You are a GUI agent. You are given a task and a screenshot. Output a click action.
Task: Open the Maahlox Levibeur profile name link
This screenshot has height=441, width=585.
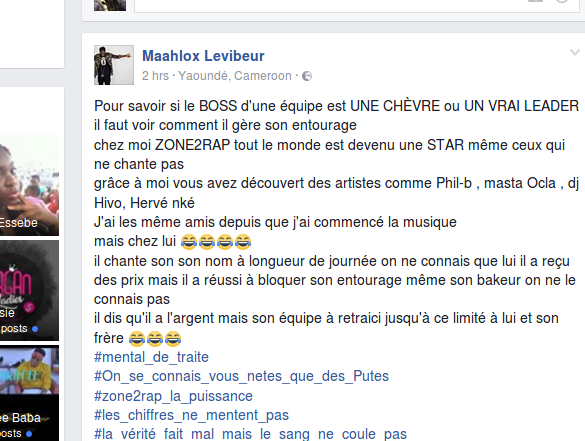tap(203, 56)
